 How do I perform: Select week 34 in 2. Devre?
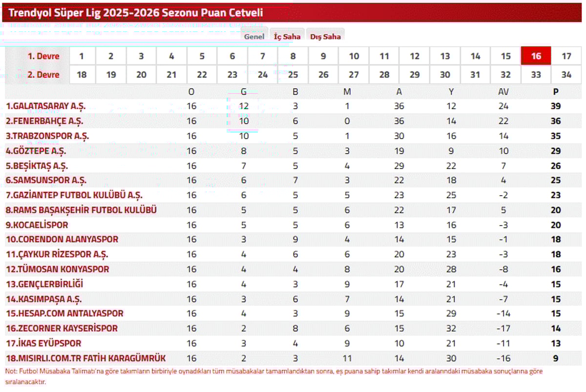[566, 75]
